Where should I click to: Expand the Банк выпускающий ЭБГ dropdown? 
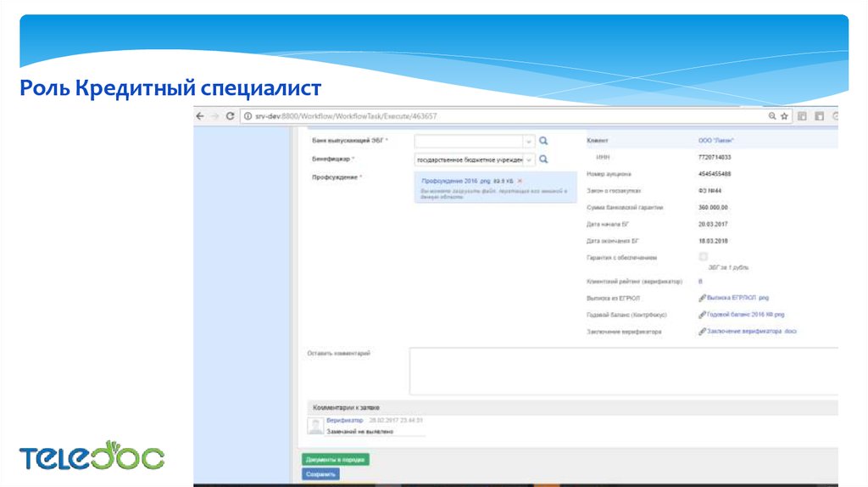[529, 142]
